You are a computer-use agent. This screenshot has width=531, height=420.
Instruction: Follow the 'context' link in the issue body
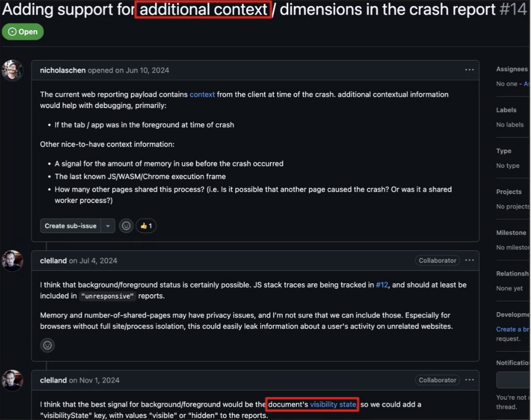point(202,95)
